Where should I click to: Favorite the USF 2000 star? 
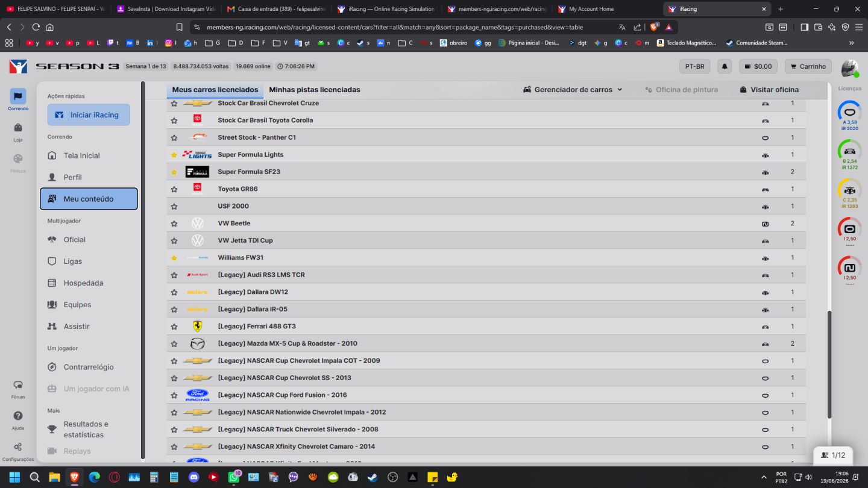174,207
